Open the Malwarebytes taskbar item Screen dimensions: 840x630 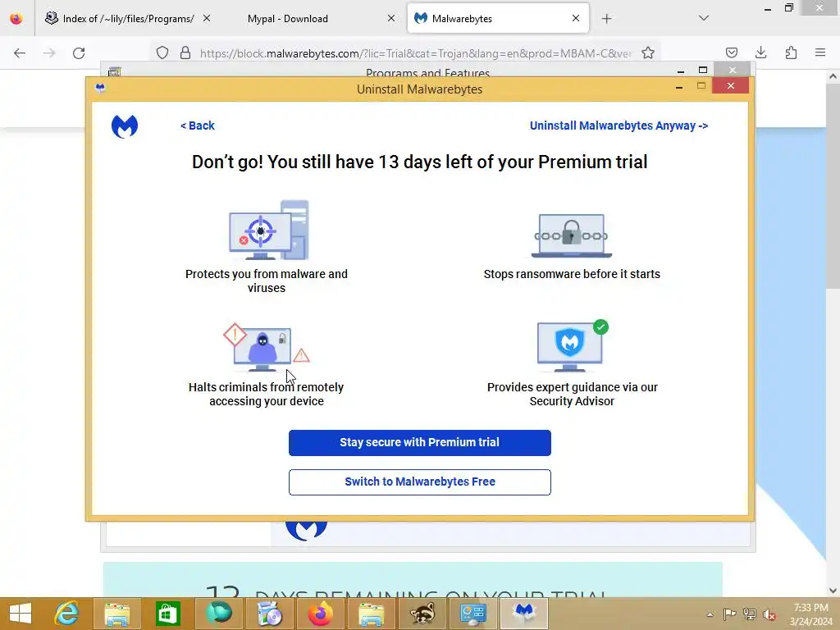(524, 614)
